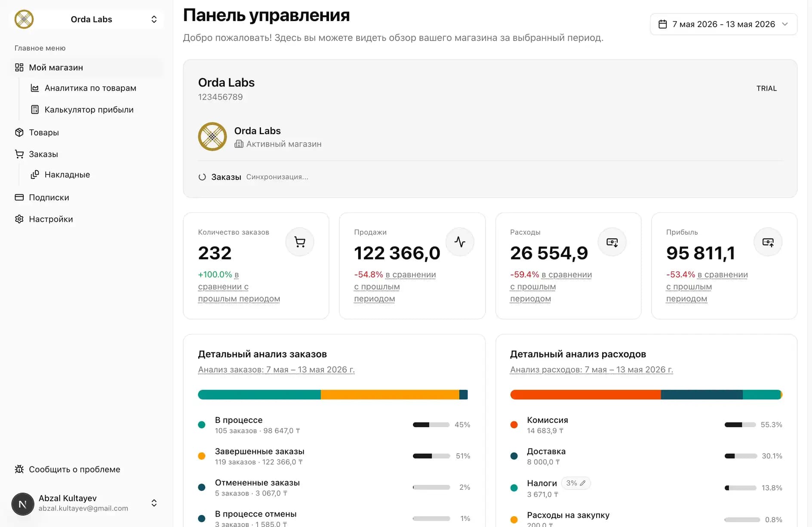Click the +100.0% comparison text under orders
812x527 pixels.
[239, 286]
